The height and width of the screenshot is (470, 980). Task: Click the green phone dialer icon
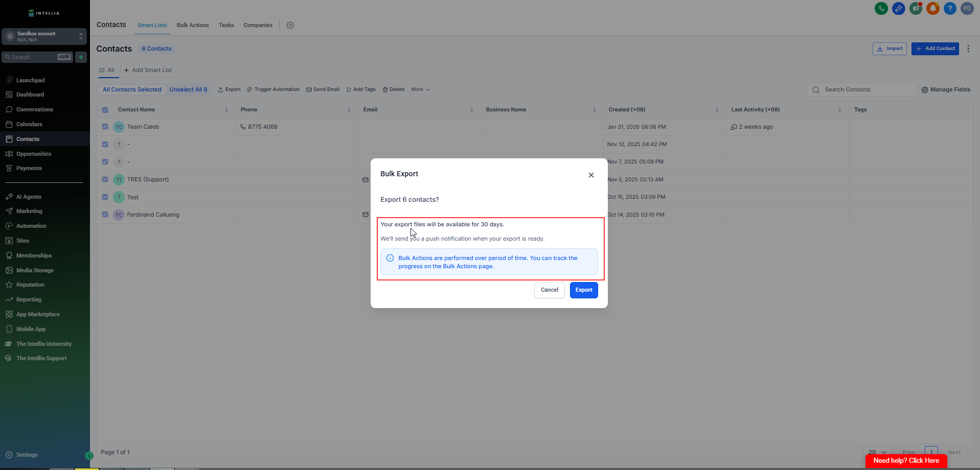pyautogui.click(x=881, y=8)
